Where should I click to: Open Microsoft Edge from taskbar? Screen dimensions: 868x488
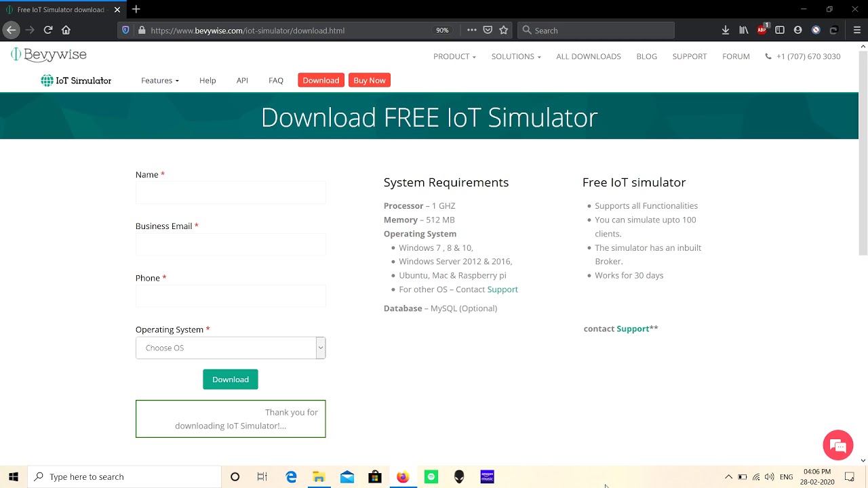point(291,477)
